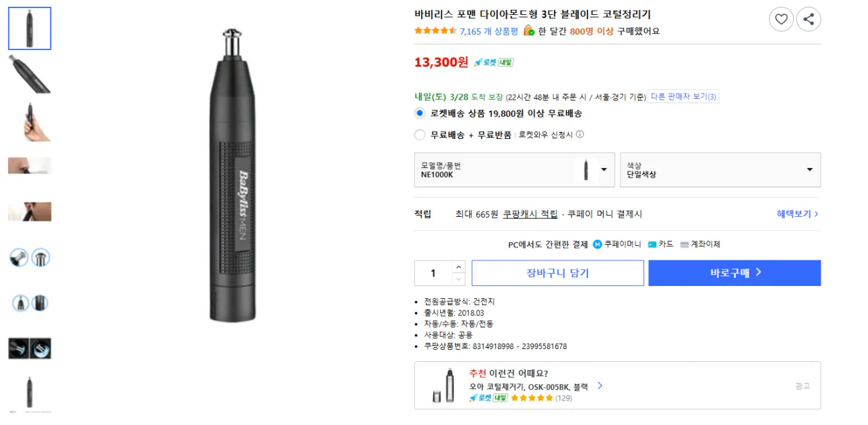
Task: Select the 무료배송 + 무료반품 option
Action: [420, 134]
